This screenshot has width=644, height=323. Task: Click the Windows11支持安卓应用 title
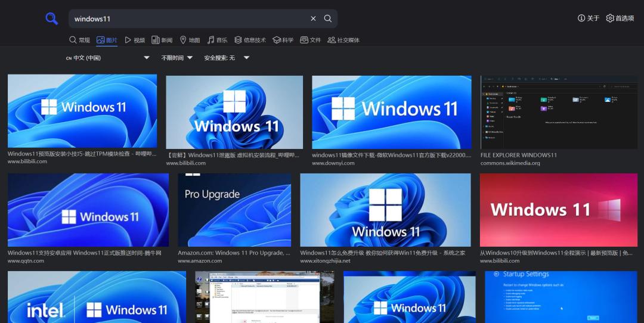[85, 253]
